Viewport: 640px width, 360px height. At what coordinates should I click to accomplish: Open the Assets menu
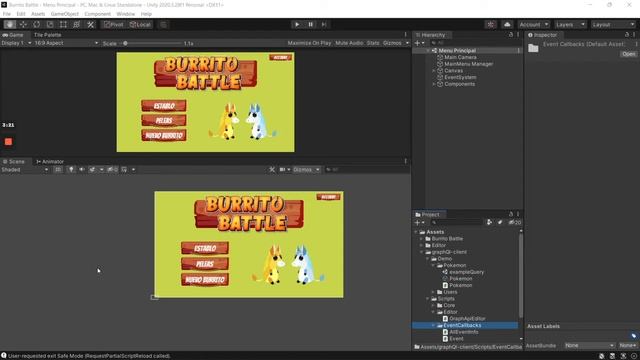click(x=38, y=14)
